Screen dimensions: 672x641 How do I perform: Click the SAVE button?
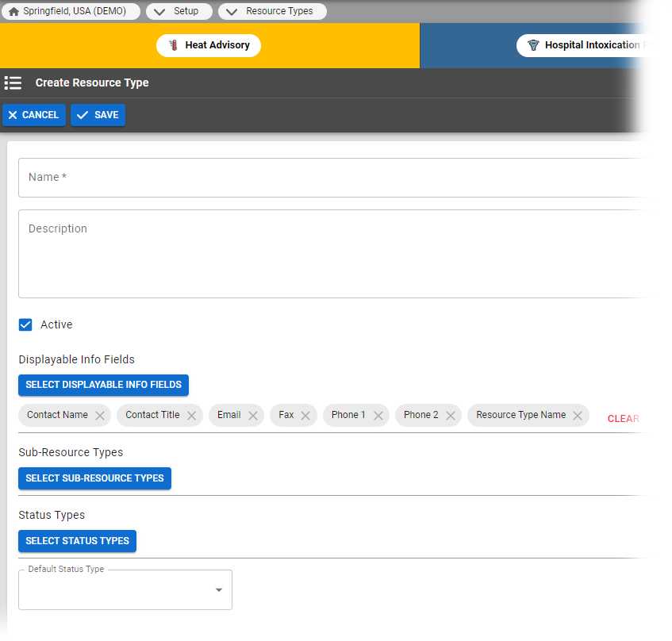pyautogui.click(x=98, y=114)
